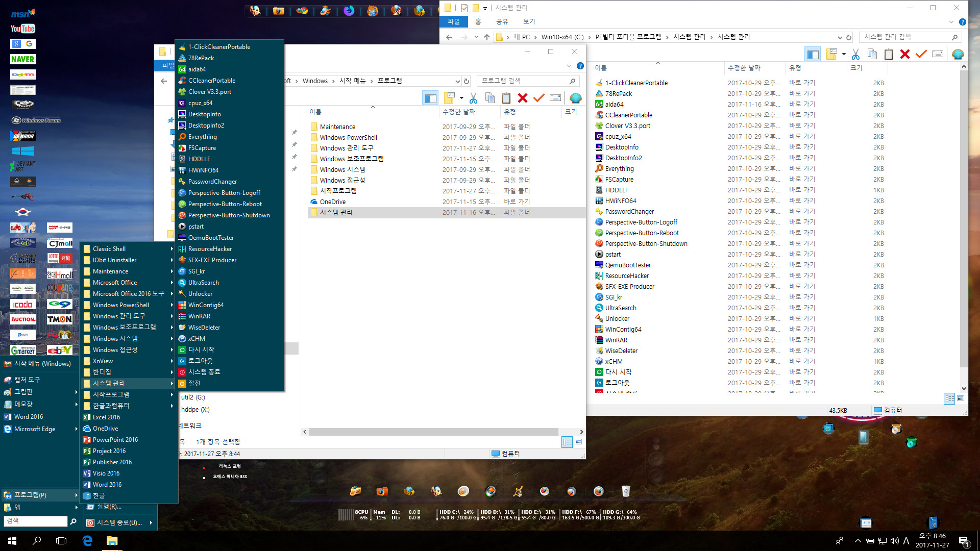Screen dimensions: 980x551
Task: Expand the ribbon chevron in right Explorer window
Action: (951, 22)
